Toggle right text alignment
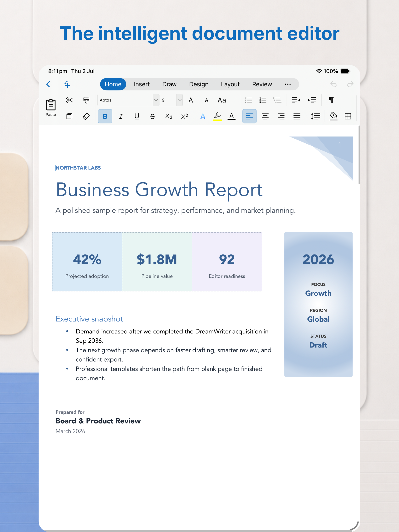The height and width of the screenshot is (532, 399). [281, 116]
